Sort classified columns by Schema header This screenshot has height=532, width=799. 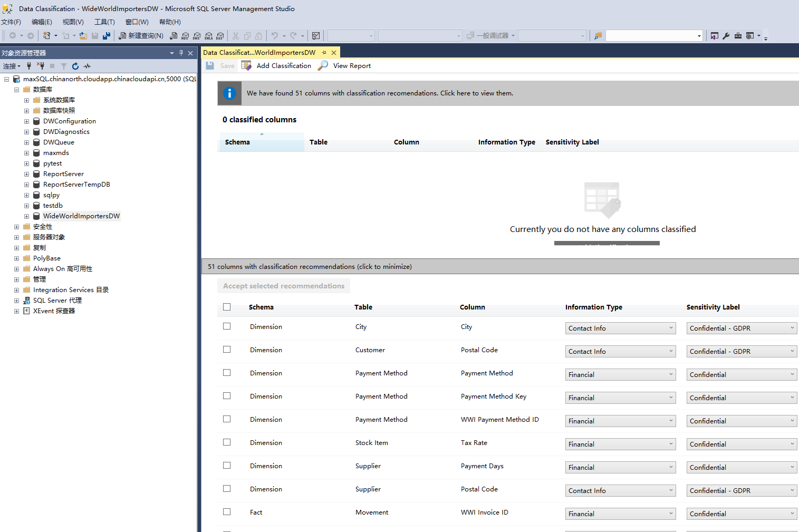click(262, 142)
